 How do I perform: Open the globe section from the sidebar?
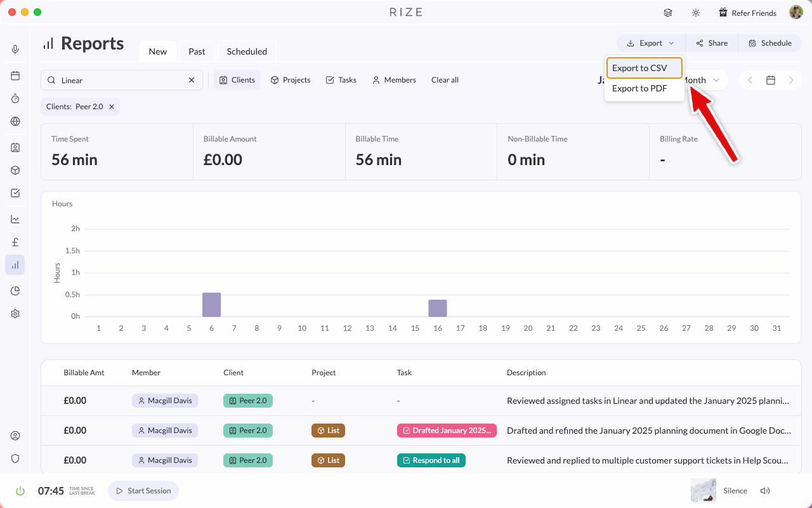(x=15, y=121)
